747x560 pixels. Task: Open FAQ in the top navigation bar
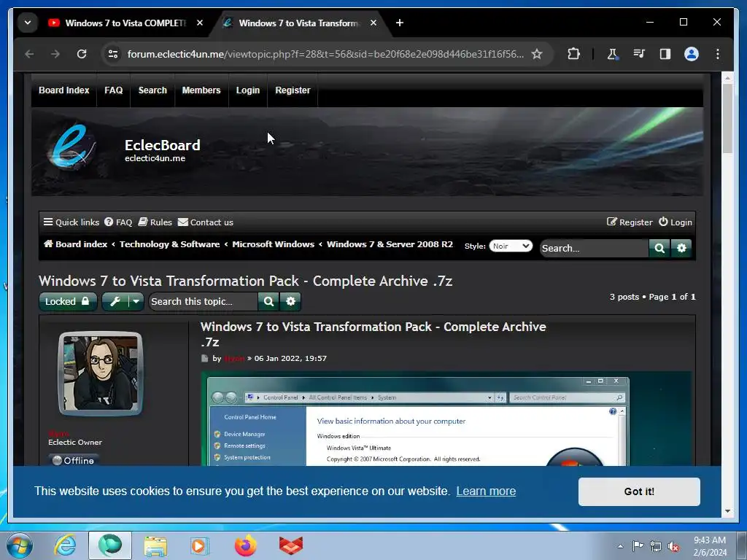click(x=113, y=90)
